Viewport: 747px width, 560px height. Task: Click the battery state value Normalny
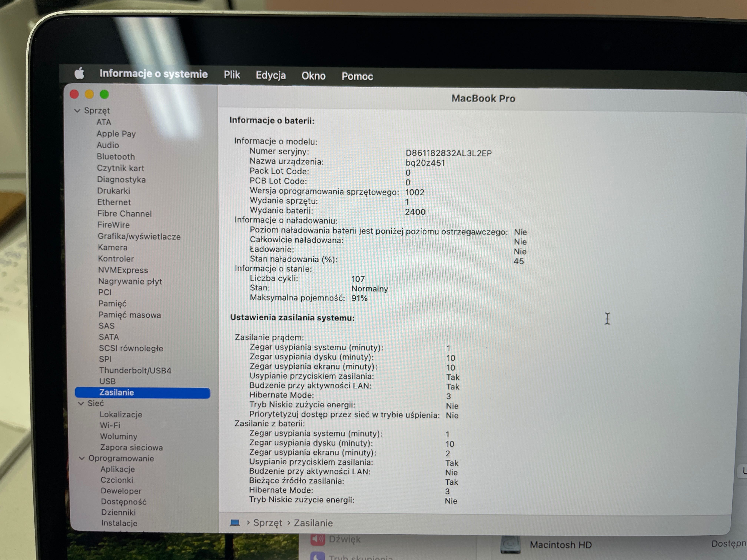370,289
